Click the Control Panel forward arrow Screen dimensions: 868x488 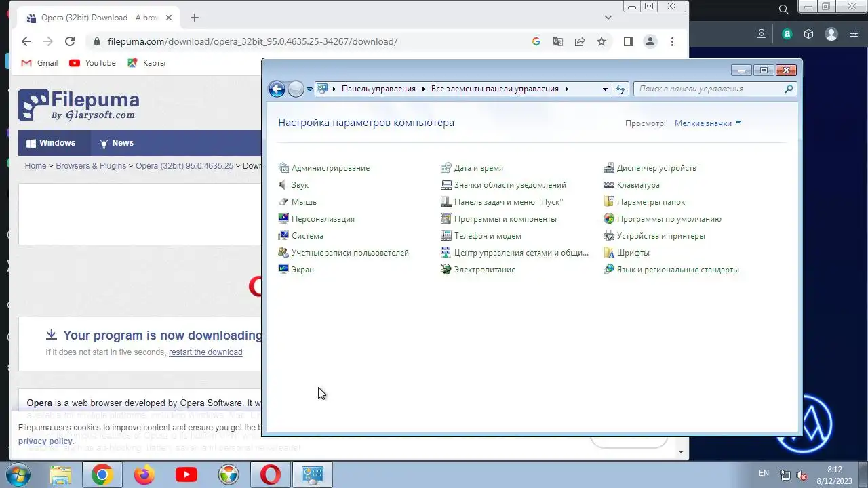coord(296,89)
